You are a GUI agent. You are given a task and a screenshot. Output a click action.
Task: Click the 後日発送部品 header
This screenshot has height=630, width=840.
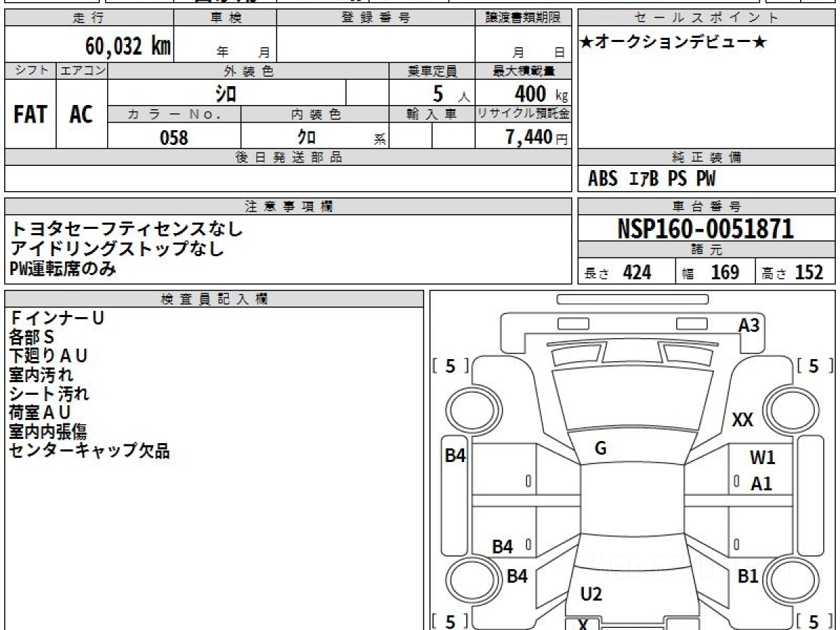(288, 157)
